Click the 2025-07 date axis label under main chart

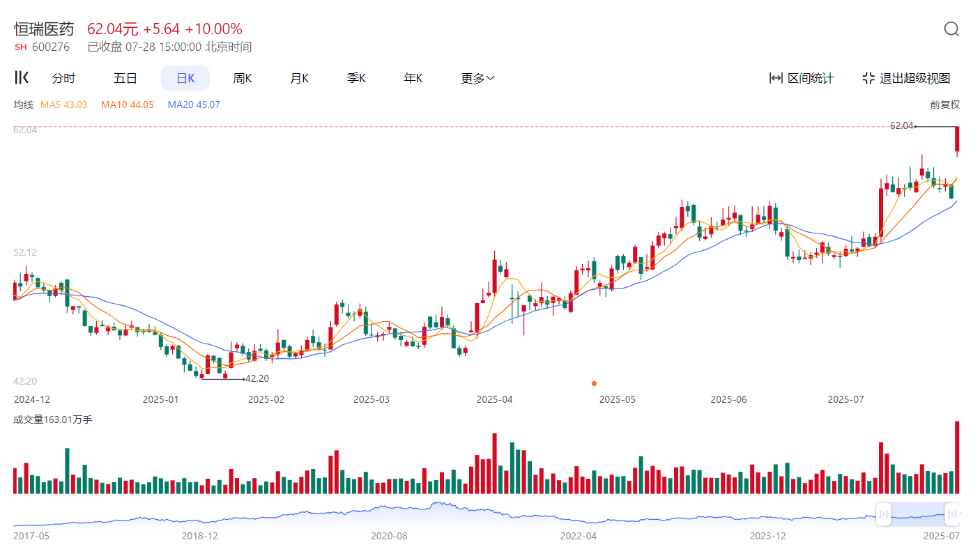click(x=845, y=399)
